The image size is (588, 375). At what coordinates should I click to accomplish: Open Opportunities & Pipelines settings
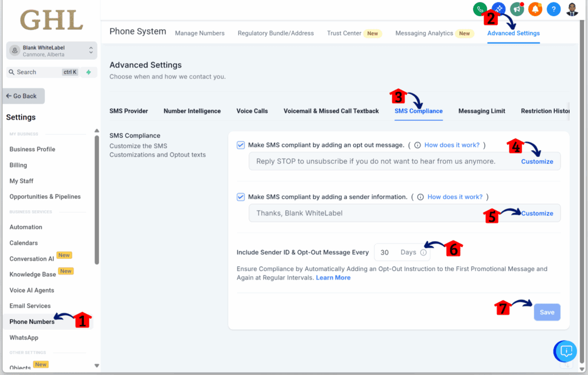click(x=45, y=196)
